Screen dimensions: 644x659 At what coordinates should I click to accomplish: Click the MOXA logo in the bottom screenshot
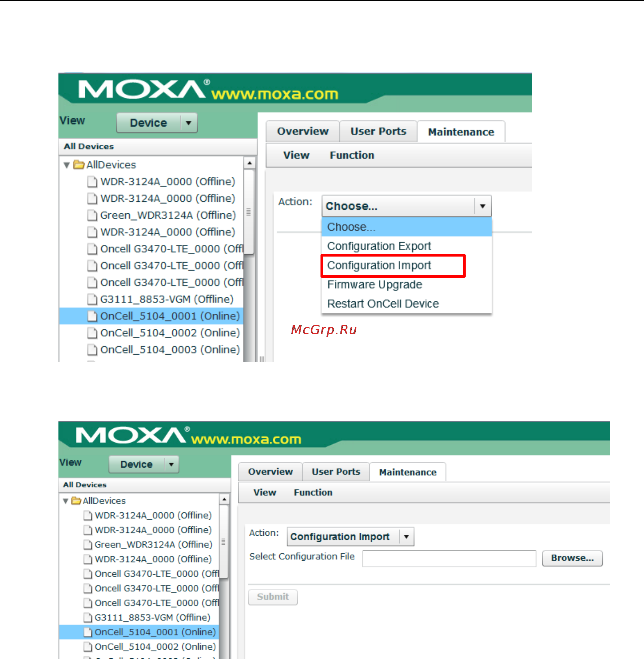133,435
